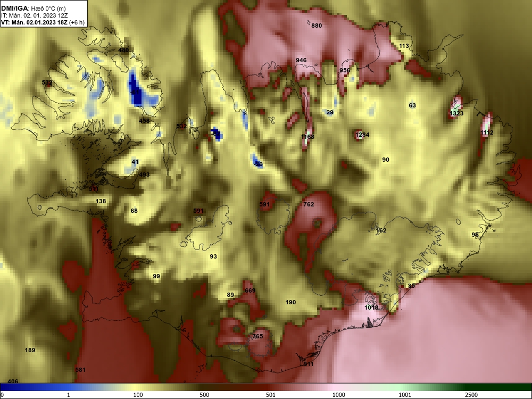Viewport: 532px width, 399px height.
Task: Click the 138 value on the map
Action: click(101, 201)
